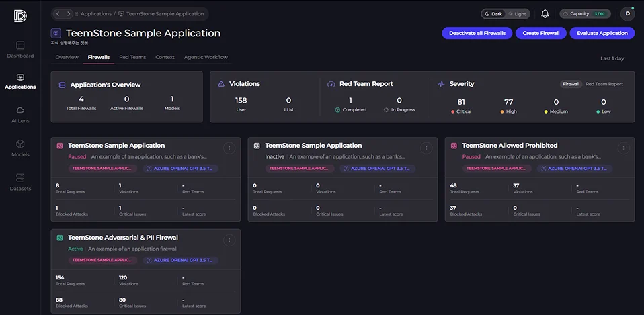Click the Severity pulse icon
The height and width of the screenshot is (315, 644).
441,84
